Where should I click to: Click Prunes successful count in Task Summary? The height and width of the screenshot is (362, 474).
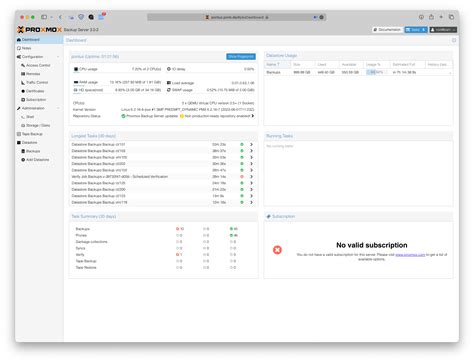pos(234,235)
